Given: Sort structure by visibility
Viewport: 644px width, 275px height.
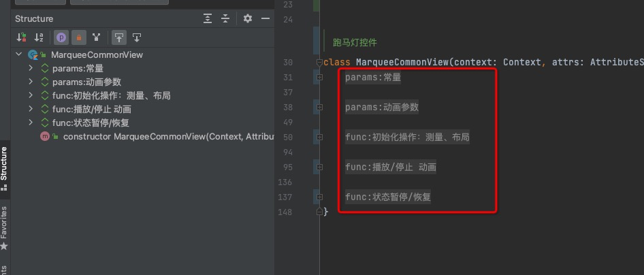Looking at the screenshot, I should [21, 37].
